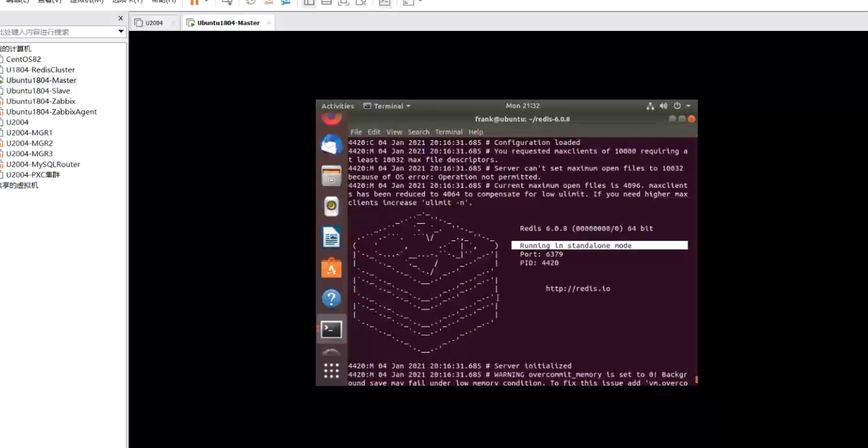Select U1804-RedisCluster in the library
The height and width of the screenshot is (448, 868).
(40, 70)
